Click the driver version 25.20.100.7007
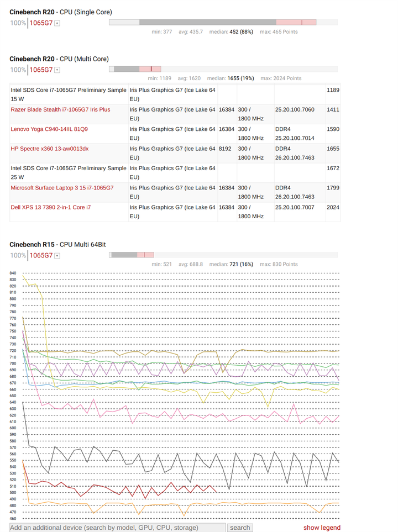Screen dimensions: 398x532 coord(295,207)
